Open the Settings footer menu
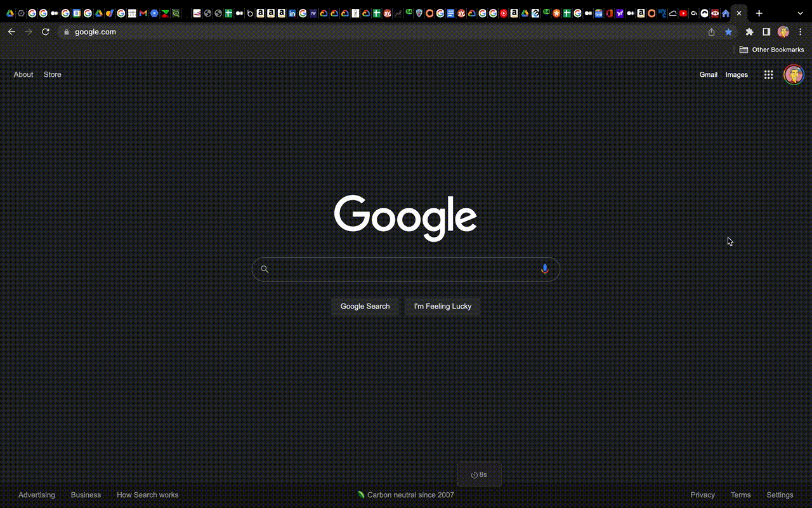 pyautogui.click(x=780, y=495)
